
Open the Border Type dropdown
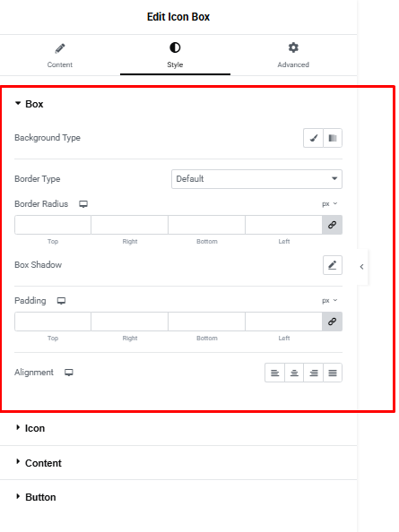pyautogui.click(x=256, y=179)
